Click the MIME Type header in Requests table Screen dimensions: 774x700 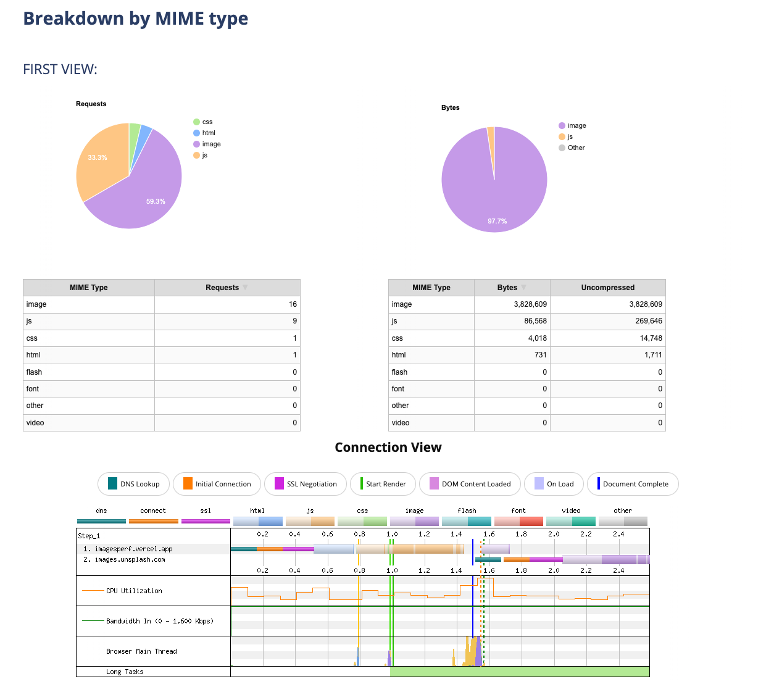(88, 288)
